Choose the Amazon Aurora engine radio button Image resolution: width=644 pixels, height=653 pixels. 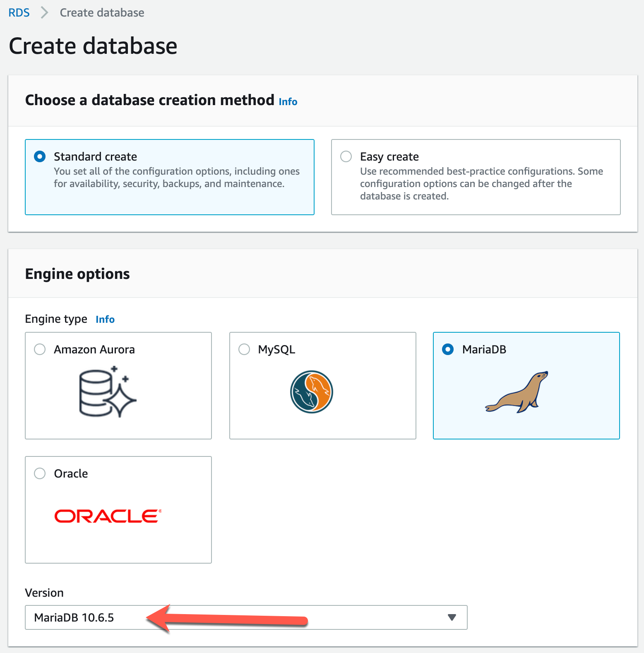click(40, 350)
